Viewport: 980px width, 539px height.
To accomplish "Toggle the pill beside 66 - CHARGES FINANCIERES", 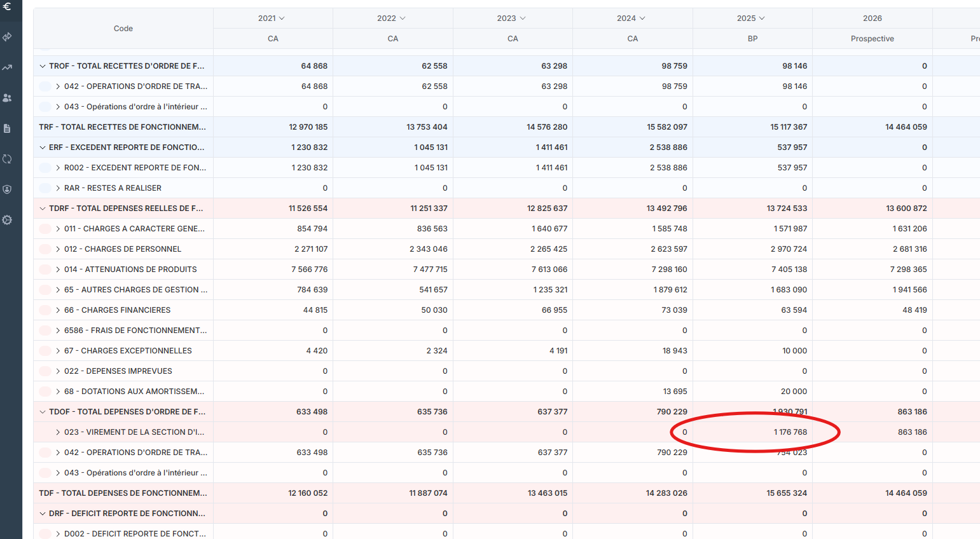I will click(x=45, y=310).
